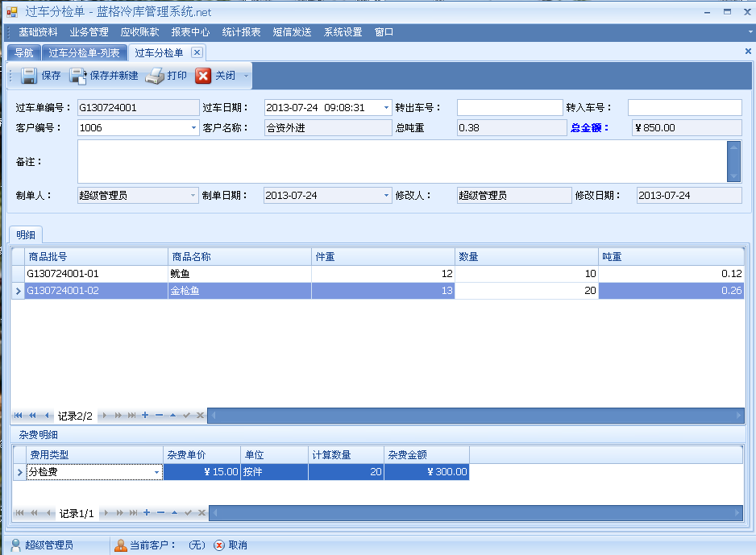
Task: Click the edit triangle in 明细 navigator
Action: tap(172, 416)
